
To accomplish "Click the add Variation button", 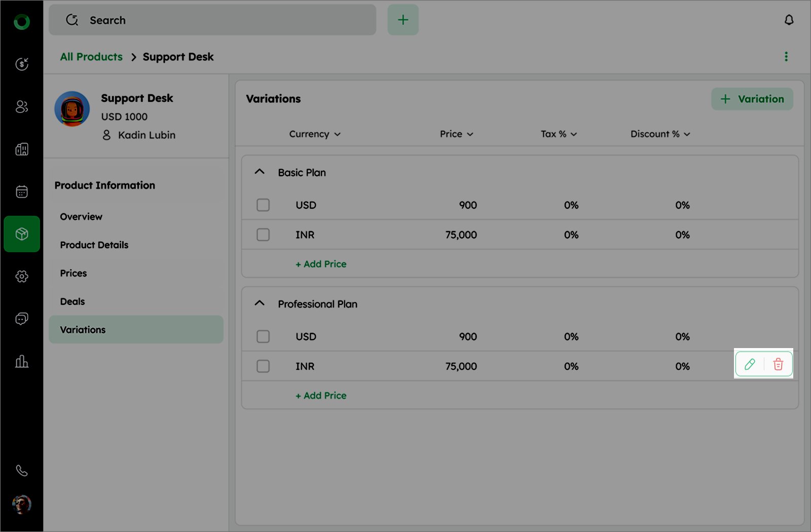I will point(752,99).
